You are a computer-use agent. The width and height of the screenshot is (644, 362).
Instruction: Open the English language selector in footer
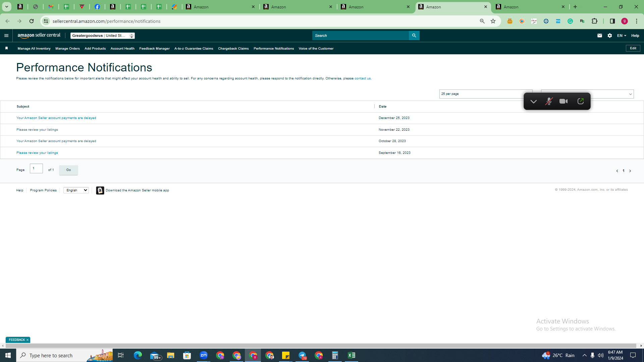click(76, 190)
